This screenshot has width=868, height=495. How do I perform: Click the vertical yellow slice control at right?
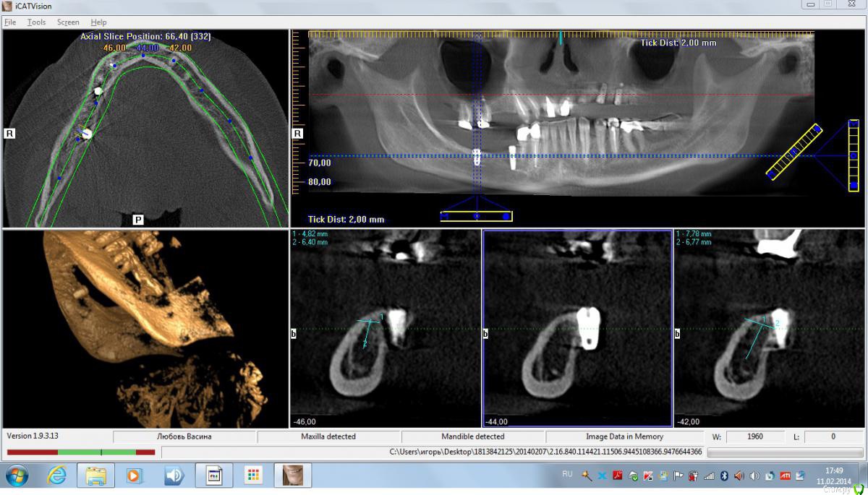(x=854, y=155)
